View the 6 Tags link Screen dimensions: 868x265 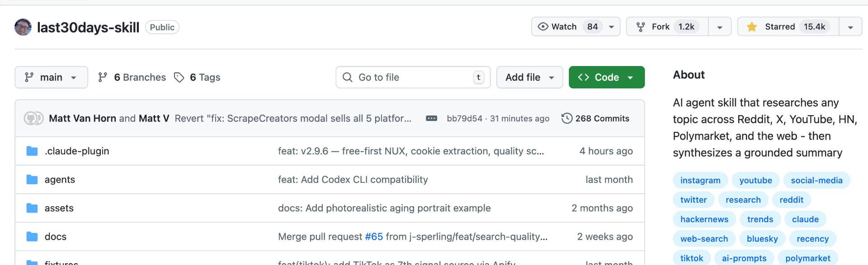(198, 77)
